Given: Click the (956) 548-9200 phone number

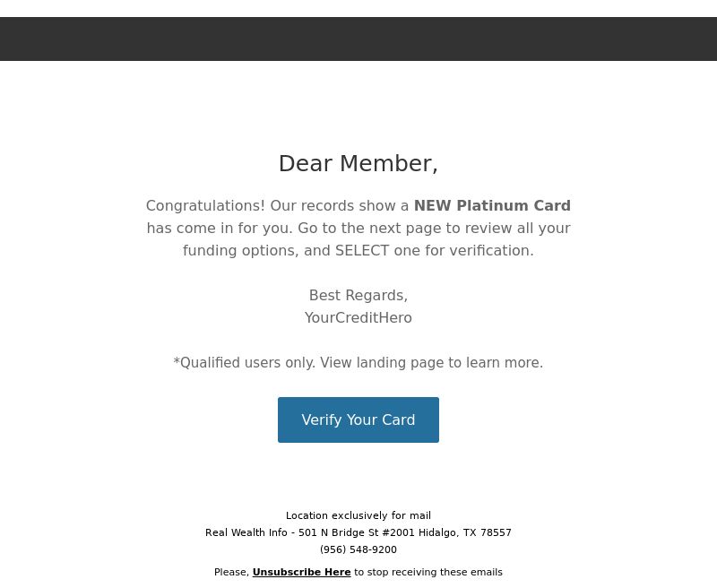Looking at the screenshot, I should [358, 549].
